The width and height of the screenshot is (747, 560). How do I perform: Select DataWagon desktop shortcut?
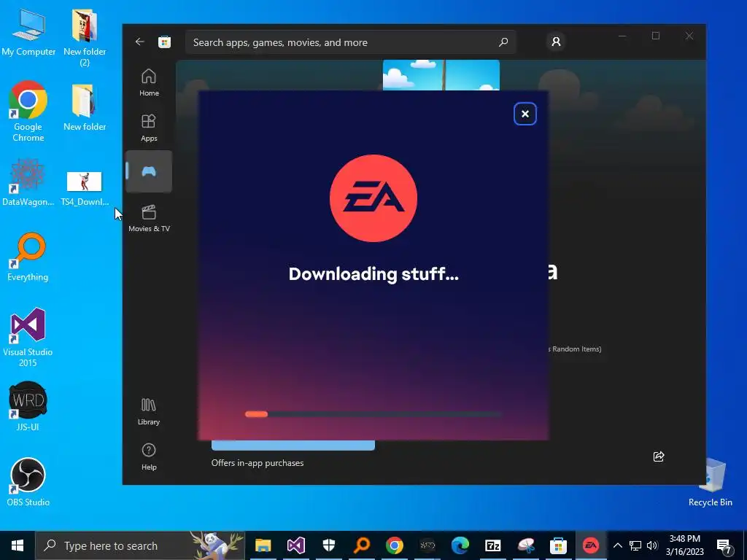click(28, 183)
